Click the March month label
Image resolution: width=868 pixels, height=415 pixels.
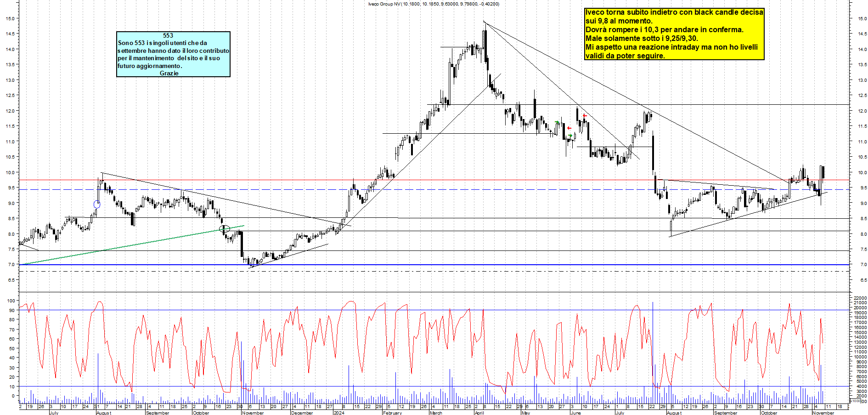pyautogui.click(x=436, y=413)
